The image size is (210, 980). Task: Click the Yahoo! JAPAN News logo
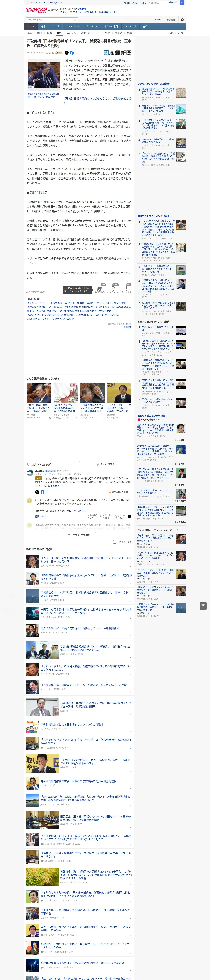pyautogui.click(x=42, y=10)
